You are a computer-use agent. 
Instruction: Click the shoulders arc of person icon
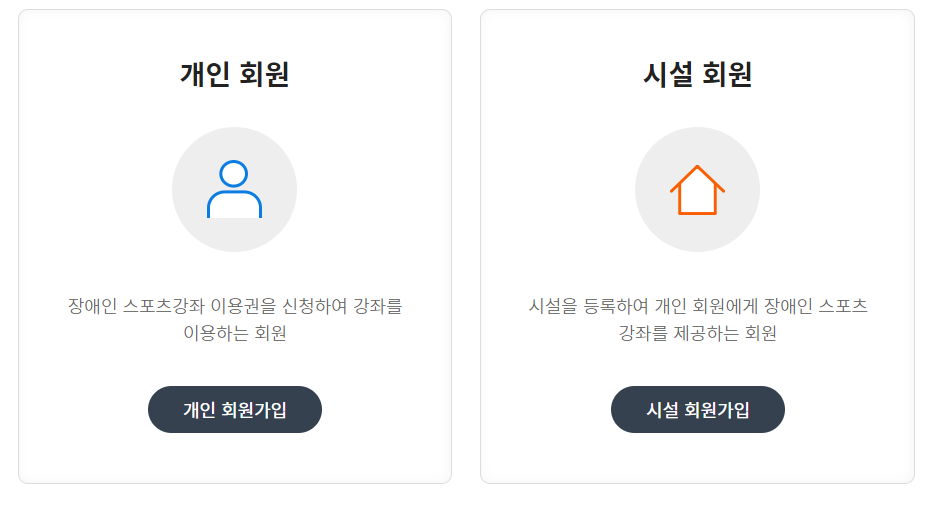tap(234, 204)
